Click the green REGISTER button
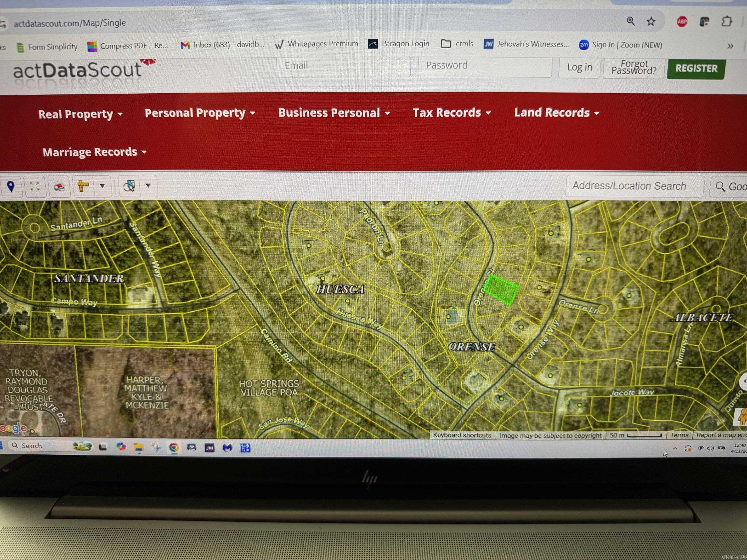 point(696,68)
